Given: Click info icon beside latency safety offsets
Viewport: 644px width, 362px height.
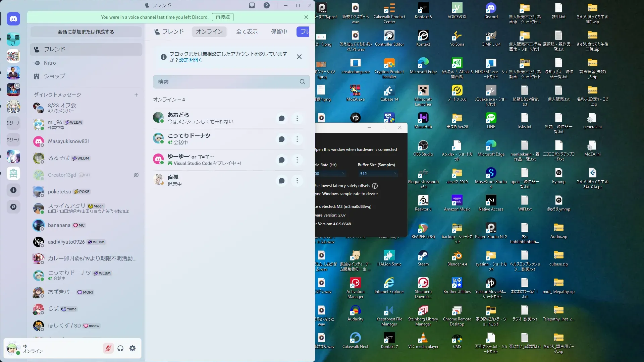Looking at the screenshot, I should [x=375, y=186].
